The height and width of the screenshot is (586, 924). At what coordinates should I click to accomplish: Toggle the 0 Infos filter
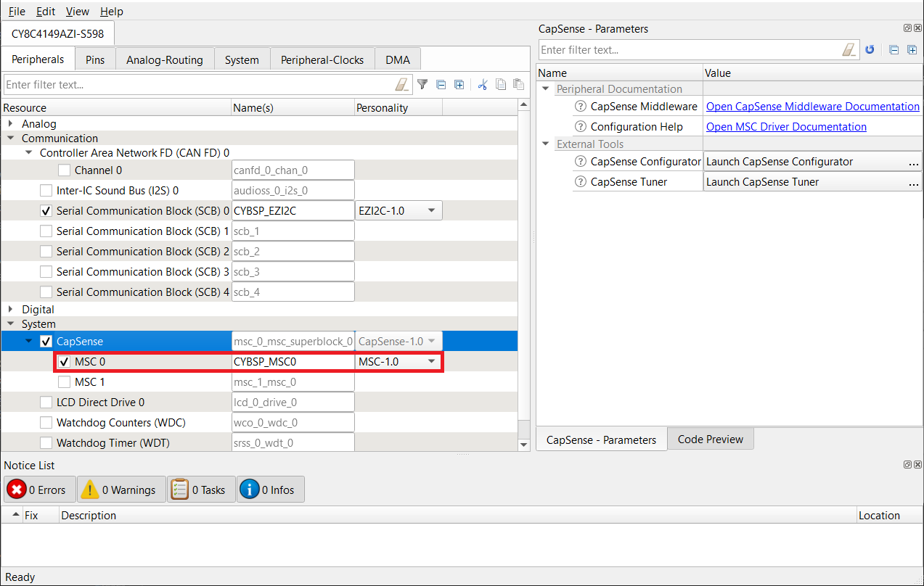point(271,490)
